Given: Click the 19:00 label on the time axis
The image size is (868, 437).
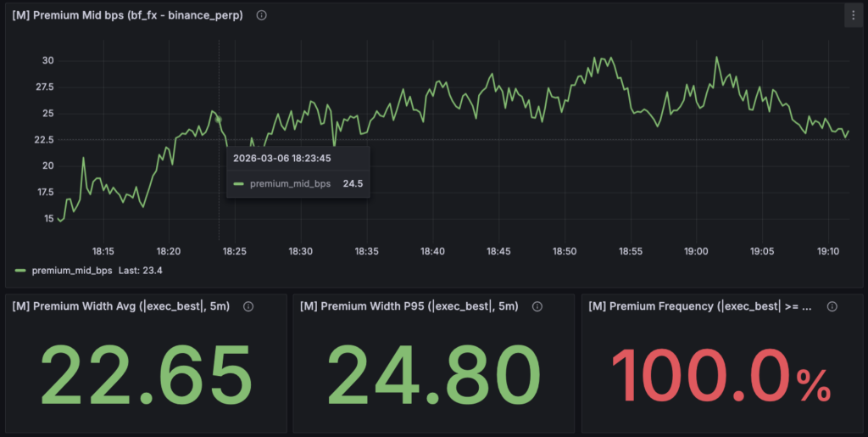Looking at the screenshot, I should (697, 251).
